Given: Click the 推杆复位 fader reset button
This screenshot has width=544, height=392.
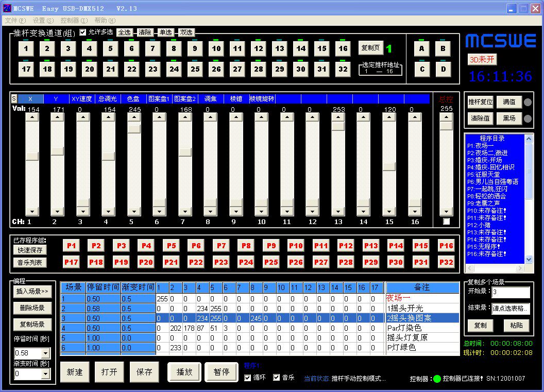Looking at the screenshot, I should tap(480, 102).
